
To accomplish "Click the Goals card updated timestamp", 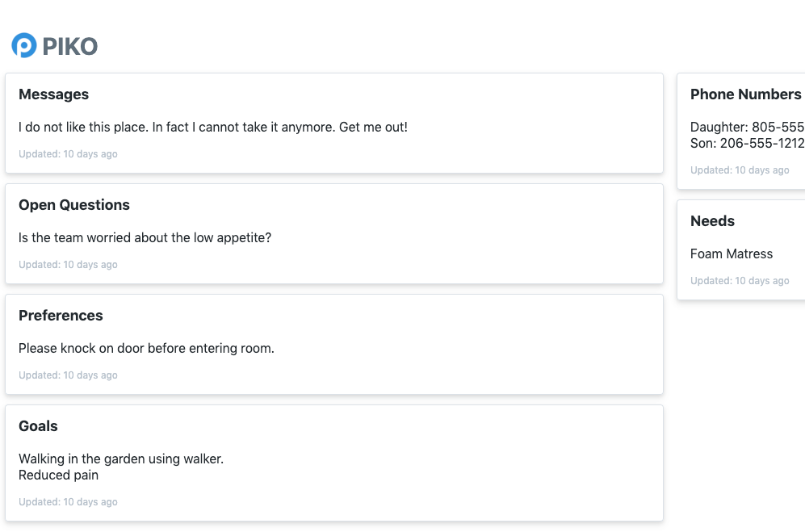I will (68, 502).
